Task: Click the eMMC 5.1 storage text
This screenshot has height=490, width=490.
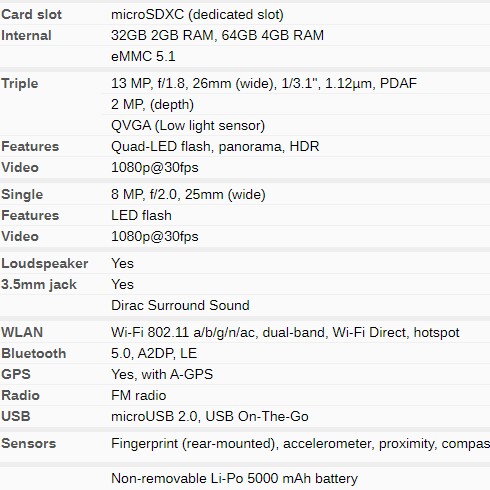Action: [x=143, y=56]
